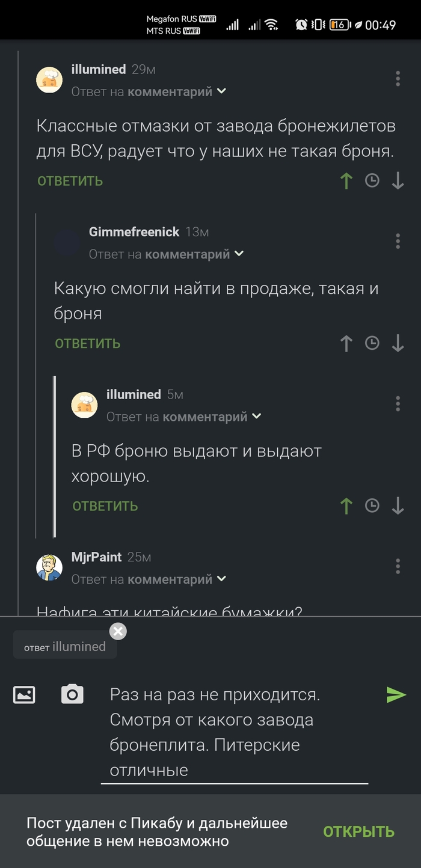Downvote Gimmefreenick's comment
Viewport: 421px width, 868px height.
pos(398,343)
